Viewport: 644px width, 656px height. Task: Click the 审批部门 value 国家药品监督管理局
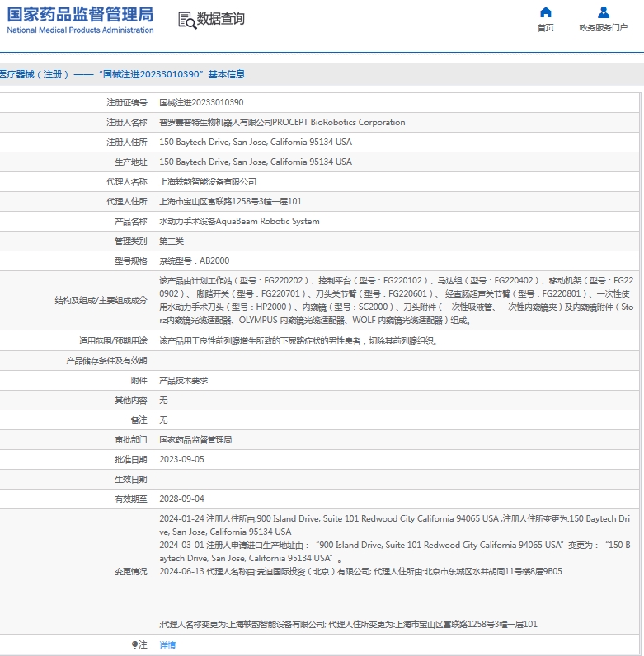[x=195, y=440]
